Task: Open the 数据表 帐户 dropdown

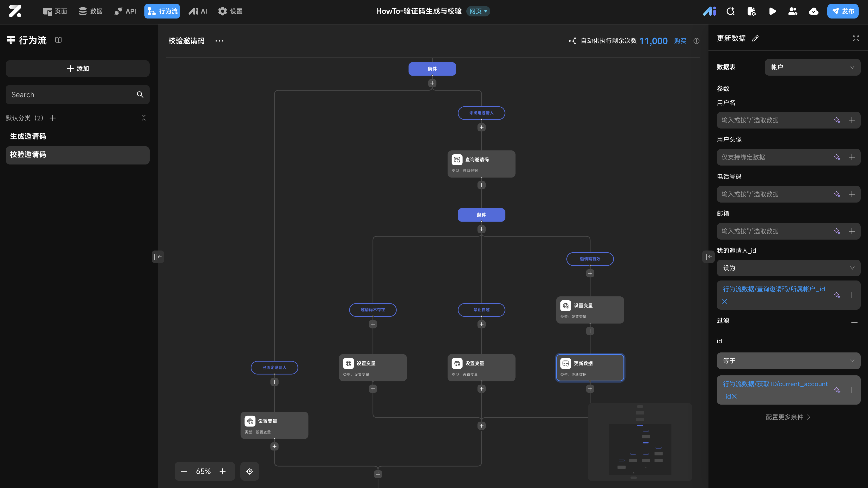Action: pos(812,67)
